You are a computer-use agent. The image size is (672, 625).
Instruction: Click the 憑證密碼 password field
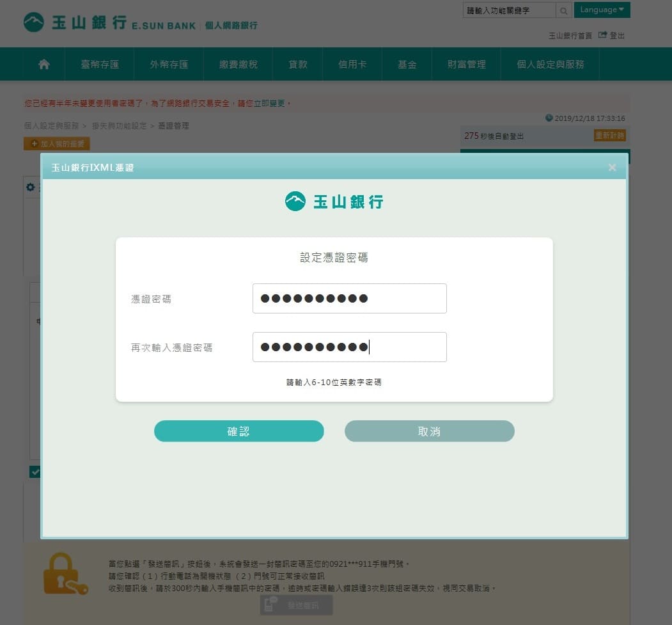pyautogui.click(x=349, y=298)
